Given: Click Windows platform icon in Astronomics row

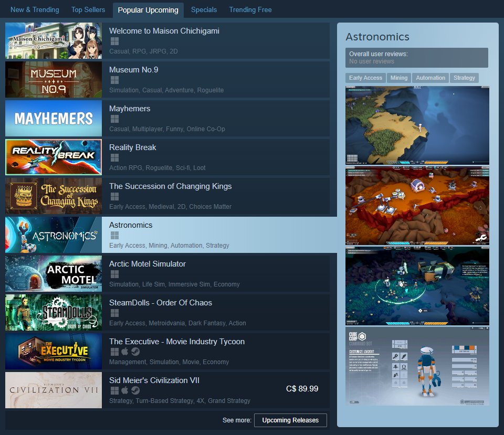Looking at the screenshot, I should point(114,236).
